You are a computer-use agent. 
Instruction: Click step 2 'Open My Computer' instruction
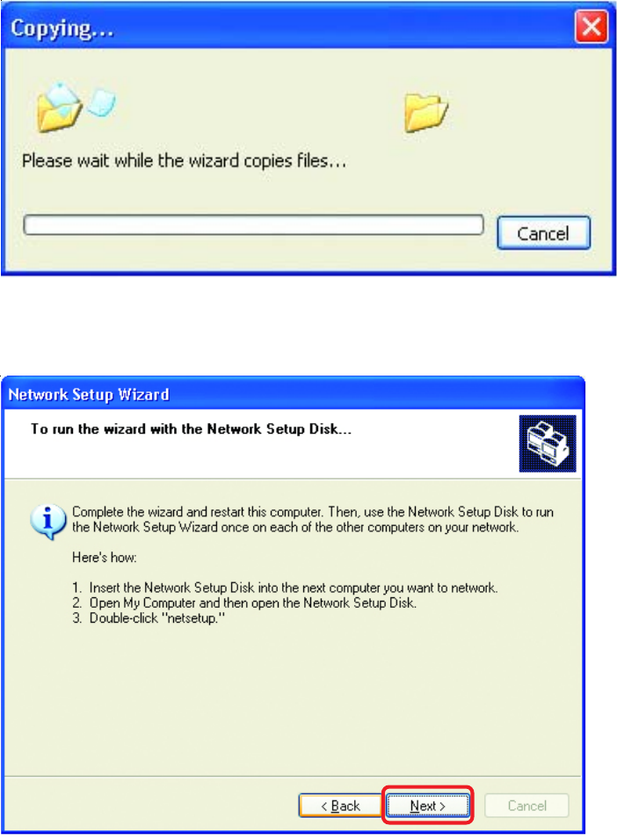pos(244,603)
